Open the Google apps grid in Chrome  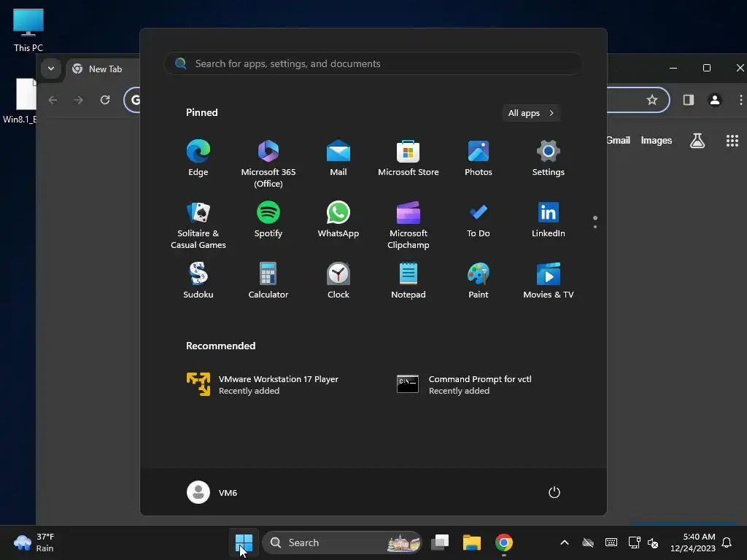732,141
